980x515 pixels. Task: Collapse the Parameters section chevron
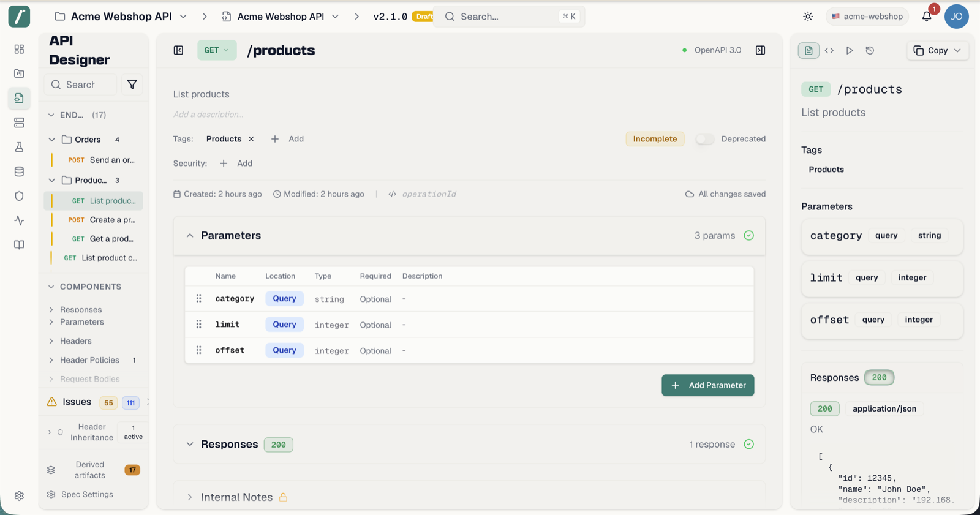(x=190, y=236)
